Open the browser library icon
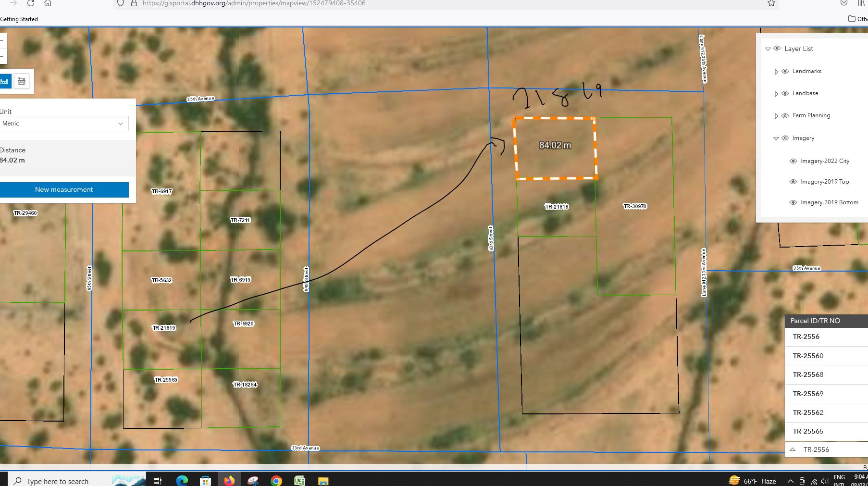 [x=861, y=3]
